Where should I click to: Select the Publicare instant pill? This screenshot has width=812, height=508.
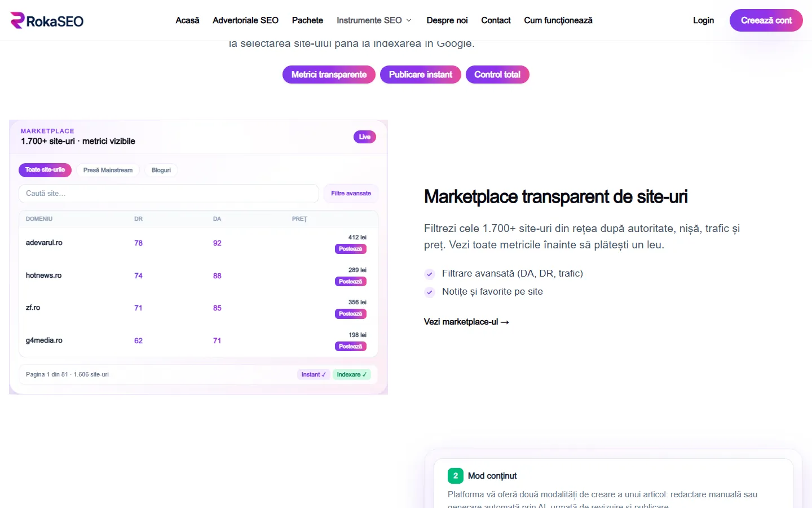421,75
